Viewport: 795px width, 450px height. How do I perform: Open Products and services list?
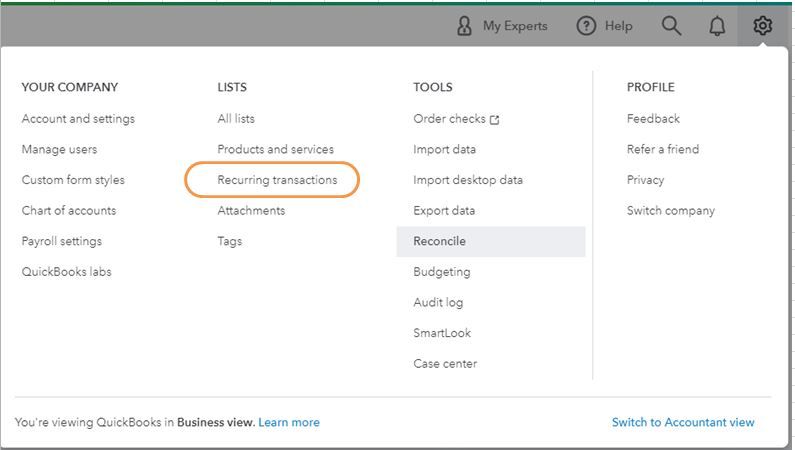point(275,149)
